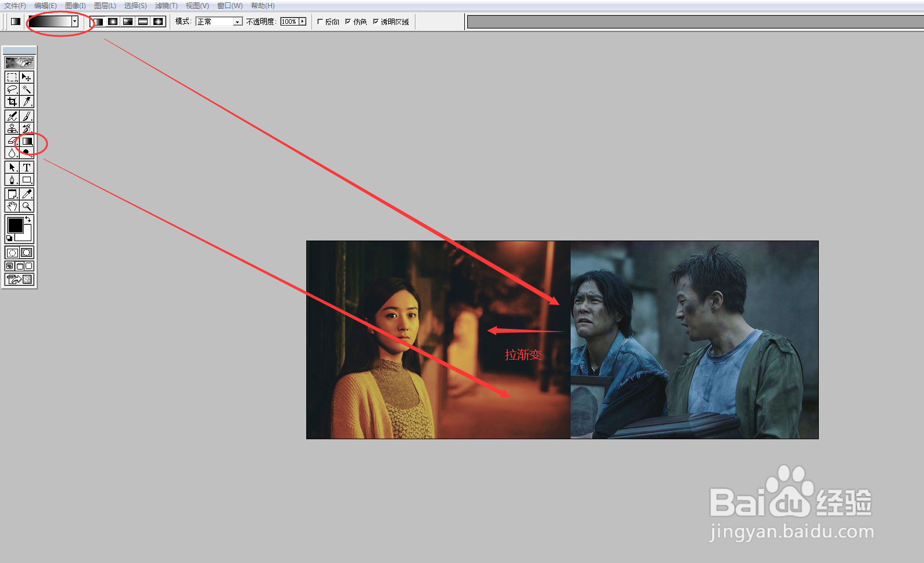Open the 视图(V) menu

(197, 6)
